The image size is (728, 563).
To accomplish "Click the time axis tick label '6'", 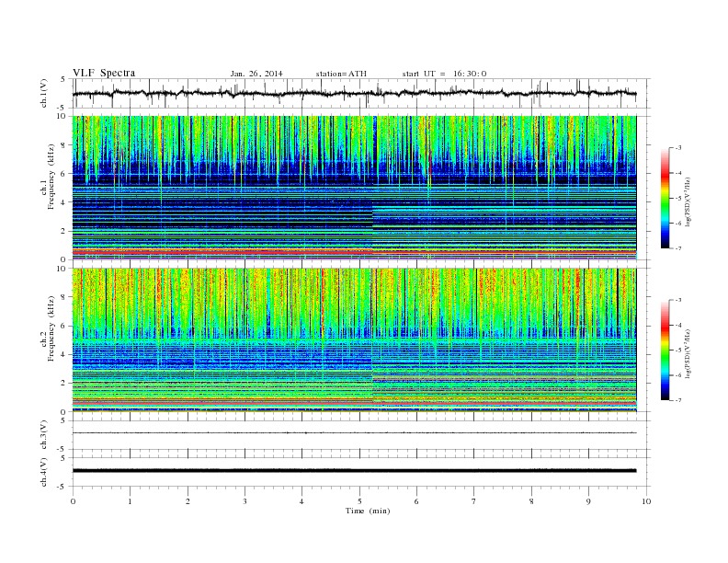I will 416,501.
